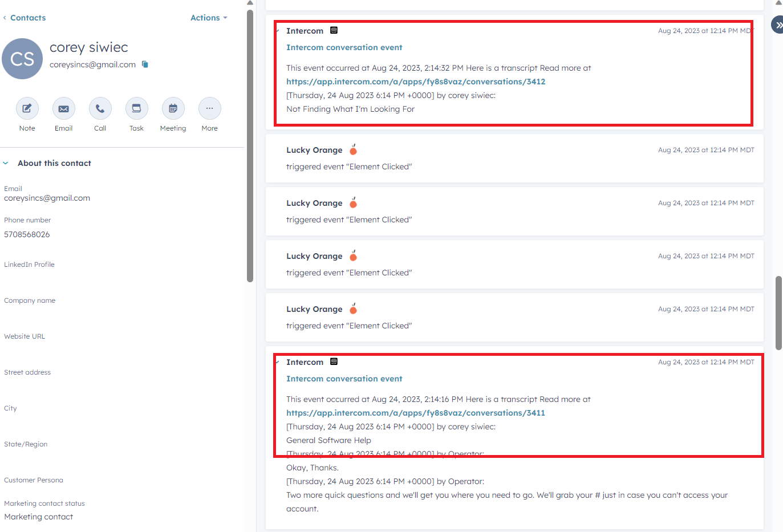783x532 pixels.
Task: Click first Intercom conversation event title
Action: (x=344, y=47)
